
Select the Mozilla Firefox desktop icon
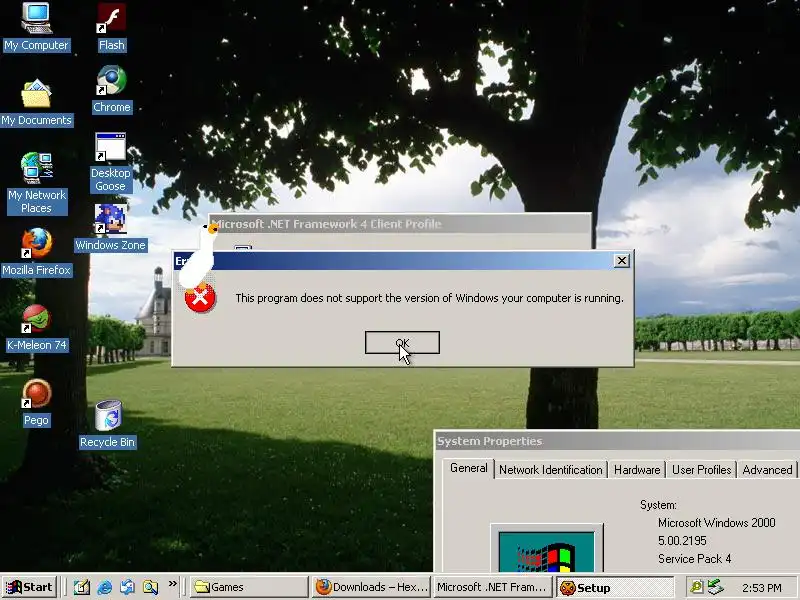point(36,252)
